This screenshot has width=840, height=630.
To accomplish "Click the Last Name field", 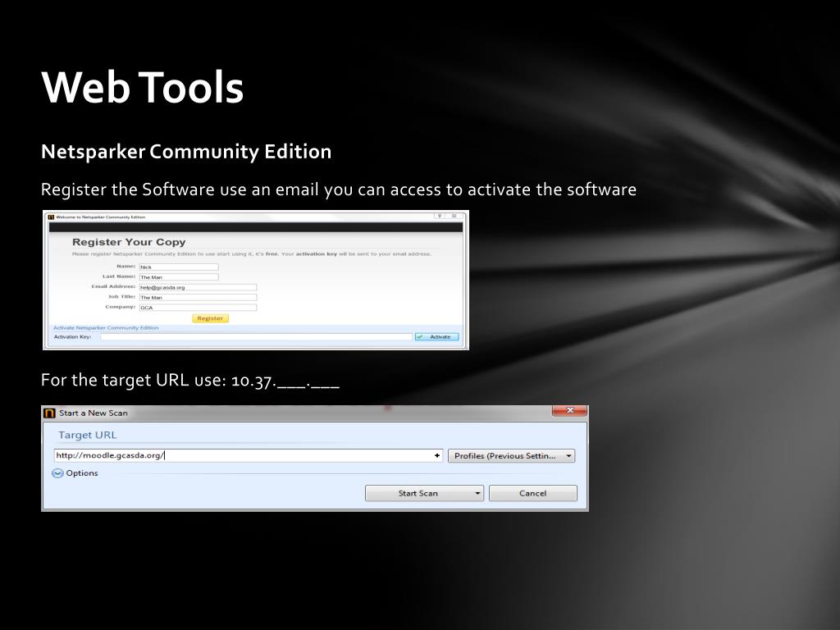I will coord(179,277).
